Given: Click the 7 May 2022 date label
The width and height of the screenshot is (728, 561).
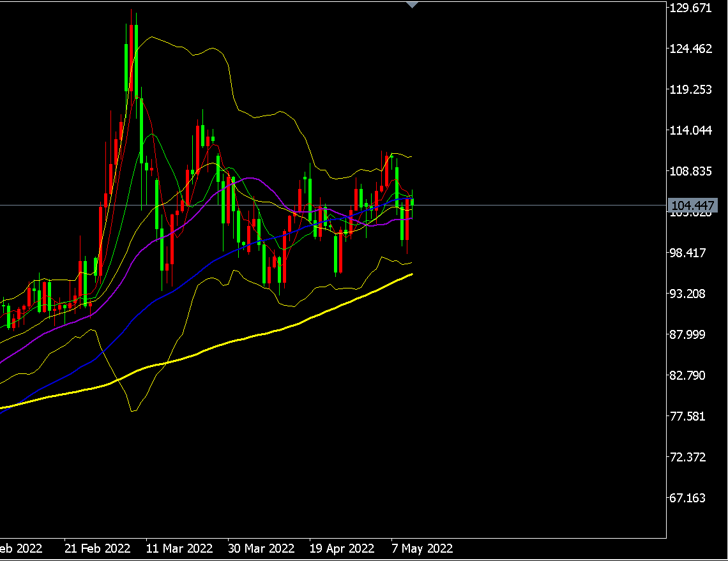Looking at the screenshot, I should click(x=422, y=548).
